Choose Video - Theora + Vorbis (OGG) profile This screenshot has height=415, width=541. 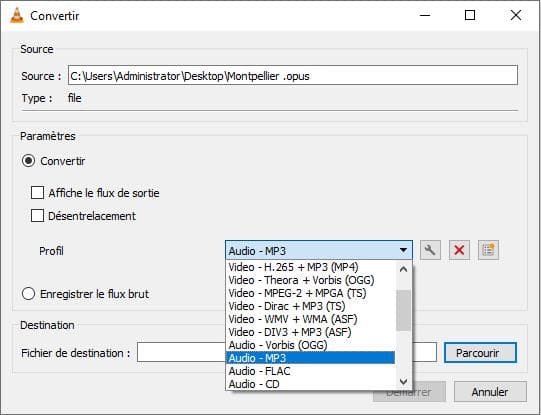(x=311, y=280)
